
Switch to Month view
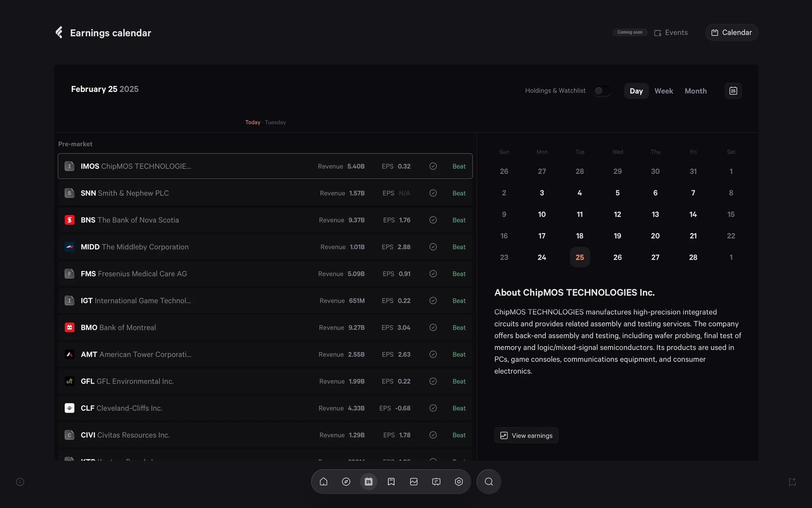pos(695,91)
